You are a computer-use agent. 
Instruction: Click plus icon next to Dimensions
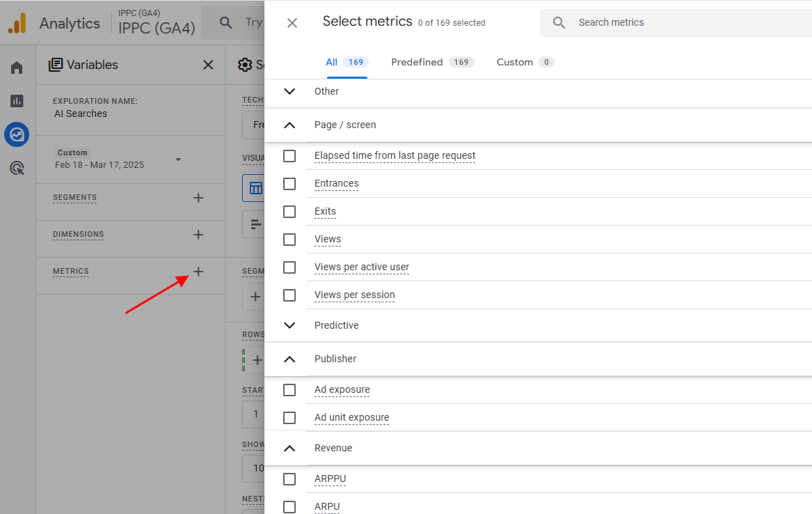pyautogui.click(x=198, y=235)
